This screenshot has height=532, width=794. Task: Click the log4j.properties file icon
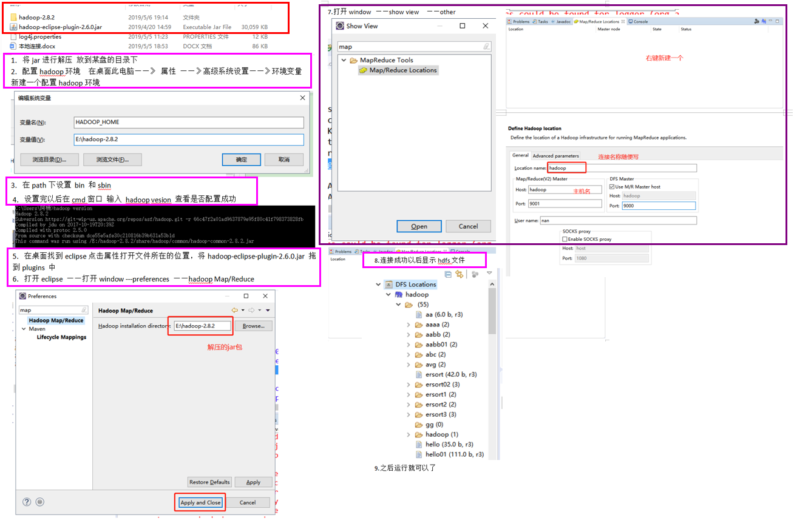(14, 37)
